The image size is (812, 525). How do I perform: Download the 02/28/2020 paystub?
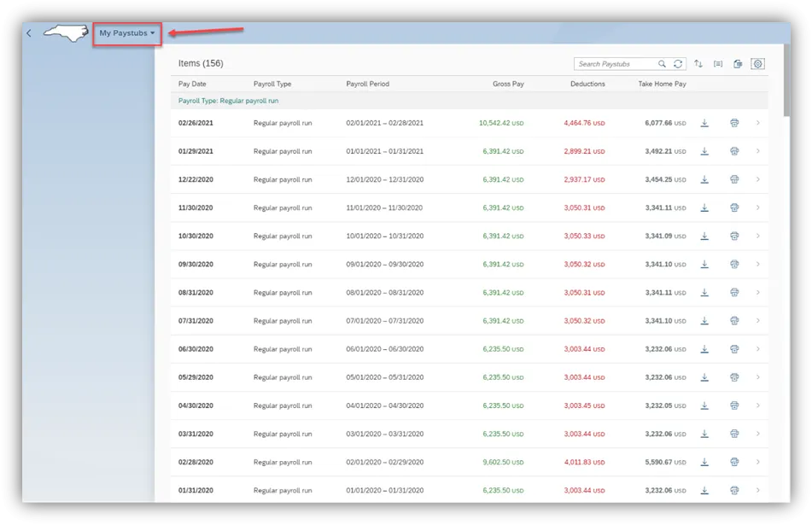704,462
